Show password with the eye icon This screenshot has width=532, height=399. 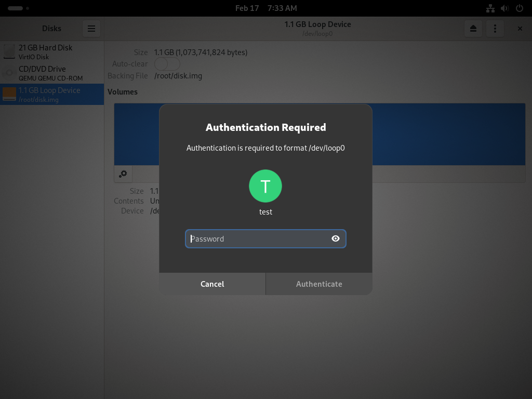335,238
